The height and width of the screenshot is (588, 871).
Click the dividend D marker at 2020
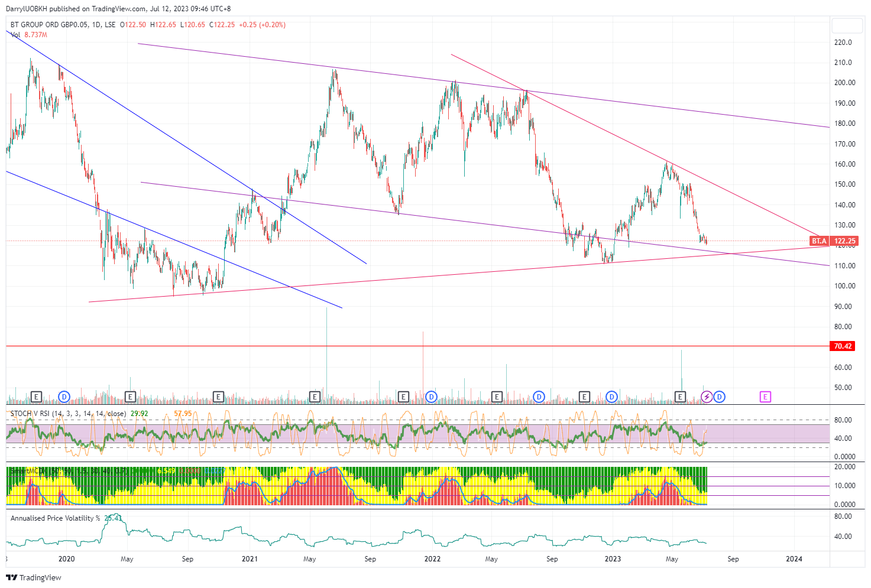pos(64,397)
